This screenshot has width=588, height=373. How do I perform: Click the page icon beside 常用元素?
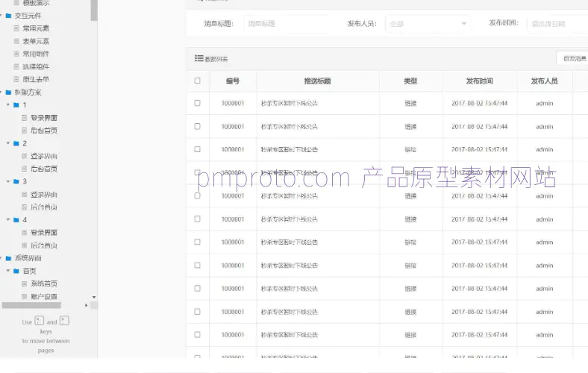click(16, 28)
